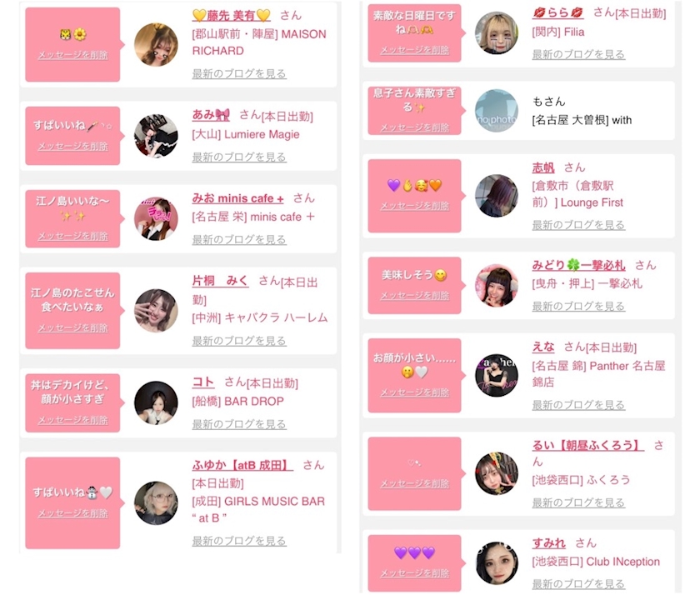Open ふゆか's avatar with glasses
This screenshot has width=700, height=595.
click(156, 503)
